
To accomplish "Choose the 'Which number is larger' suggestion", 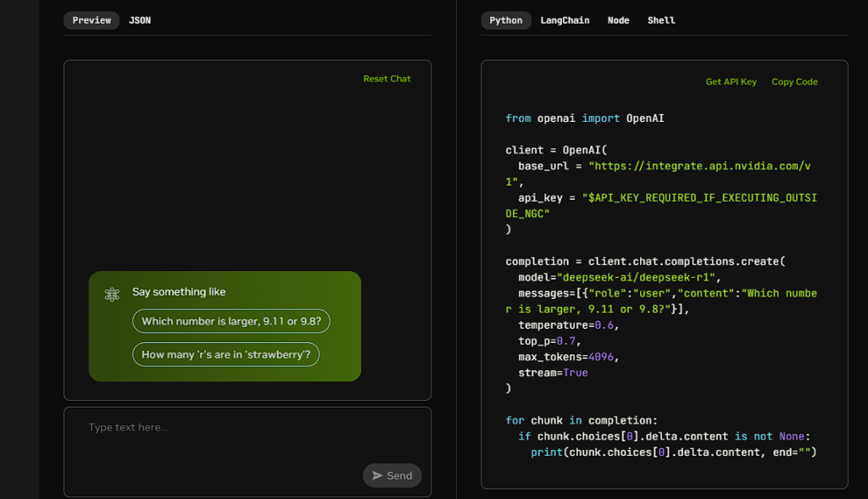I will (x=231, y=321).
